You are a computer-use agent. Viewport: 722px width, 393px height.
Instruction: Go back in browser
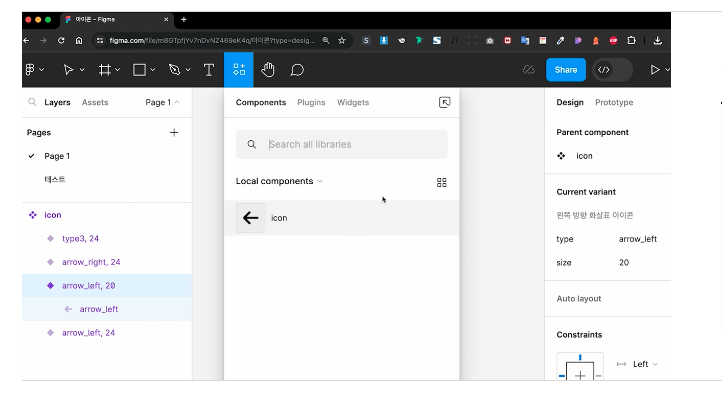pyautogui.click(x=26, y=41)
